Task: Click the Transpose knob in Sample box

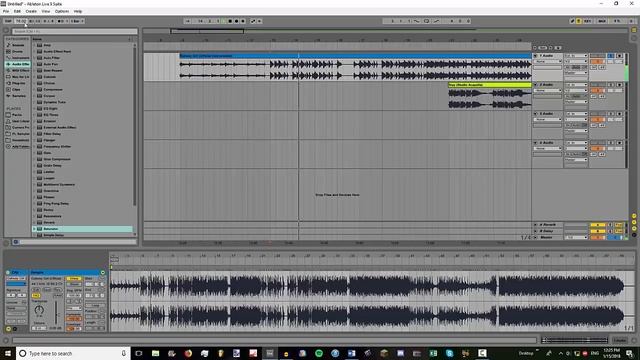Action: (39, 310)
